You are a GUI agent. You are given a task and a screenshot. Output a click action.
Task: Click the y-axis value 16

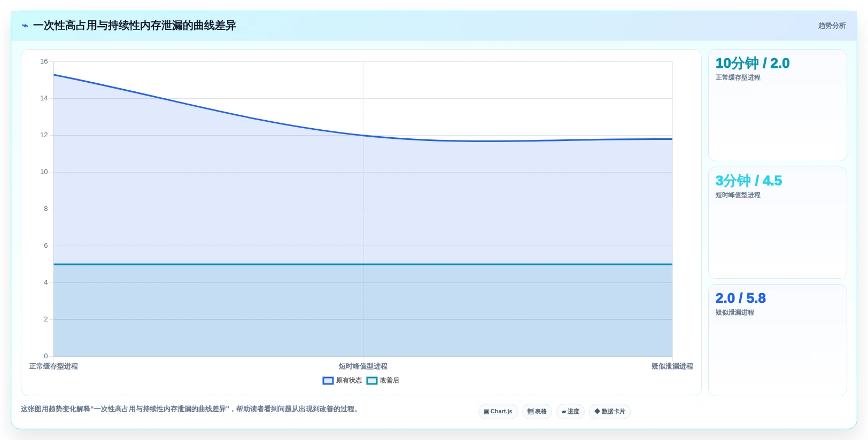pos(44,61)
